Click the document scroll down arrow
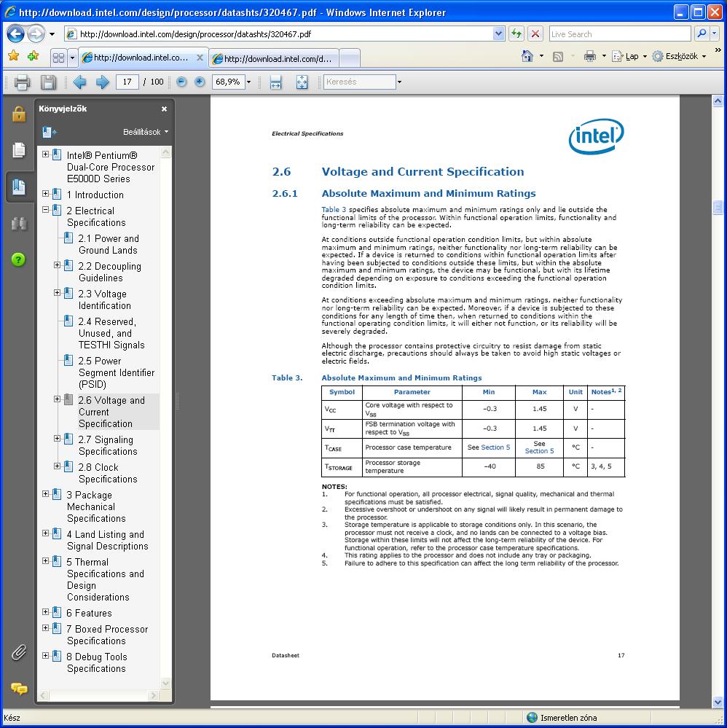Image resolution: width=727 pixels, height=728 pixels. (718, 702)
